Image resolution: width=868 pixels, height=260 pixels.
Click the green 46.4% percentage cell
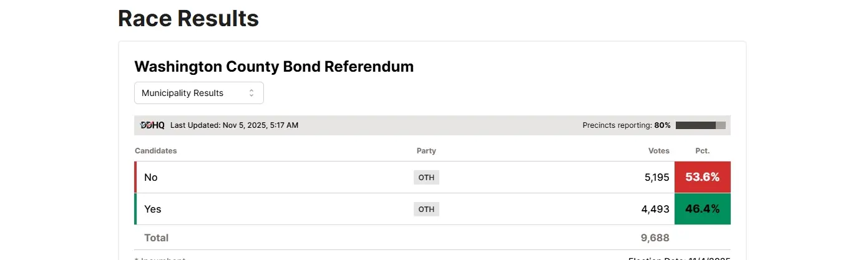(702, 209)
